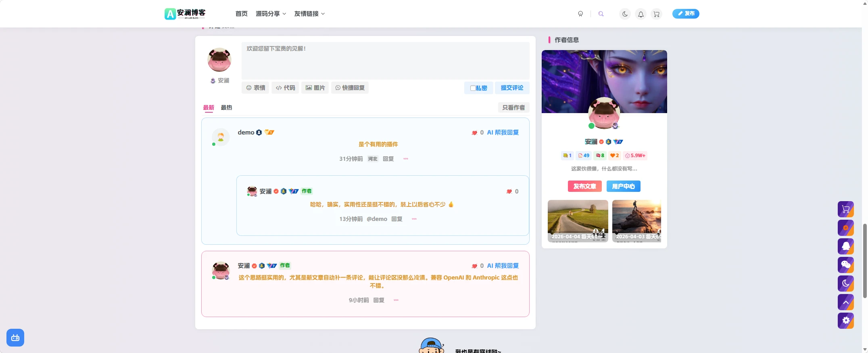This screenshot has width=868, height=353.
Task: Click AI 帮我回复 on demo's comment
Action: tap(503, 132)
